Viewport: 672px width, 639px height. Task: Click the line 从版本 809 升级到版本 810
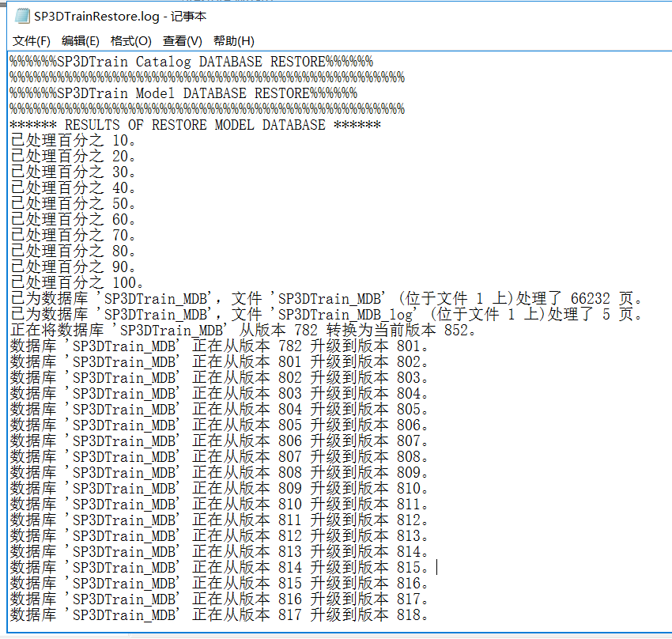219,490
